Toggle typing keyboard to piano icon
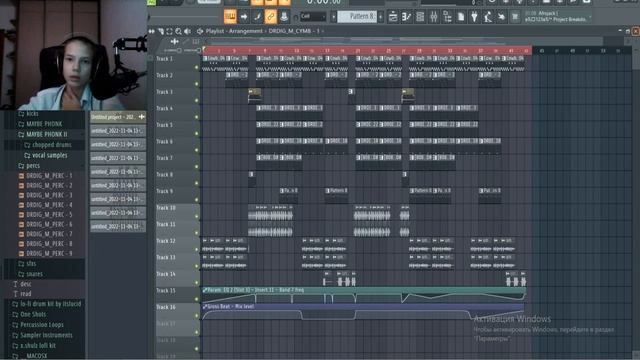The image size is (640, 360). point(230,17)
